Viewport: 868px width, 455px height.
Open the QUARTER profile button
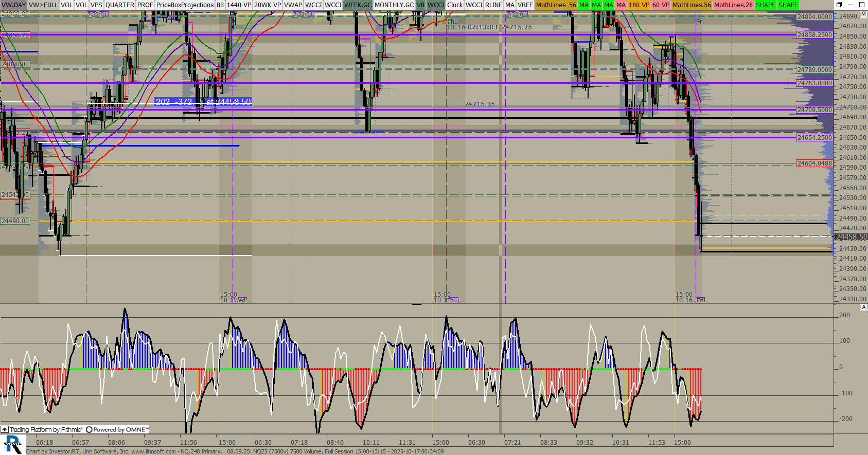(119, 5)
